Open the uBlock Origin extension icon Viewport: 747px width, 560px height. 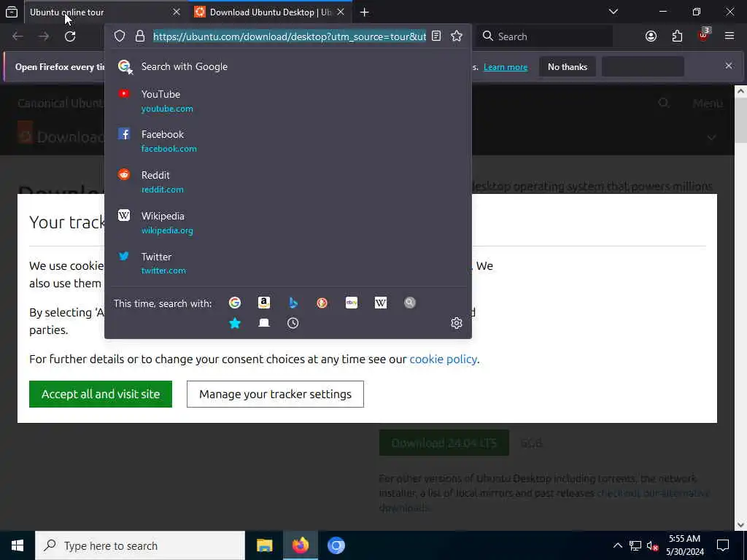tap(704, 35)
